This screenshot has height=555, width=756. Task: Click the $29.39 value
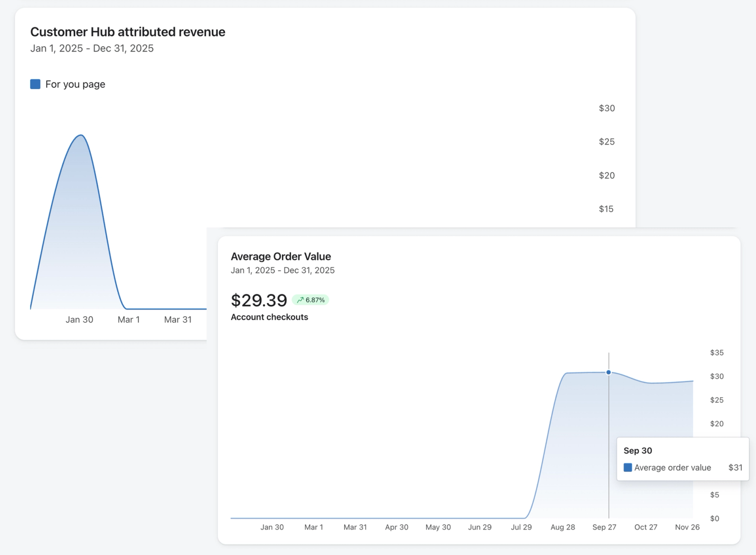[259, 300]
